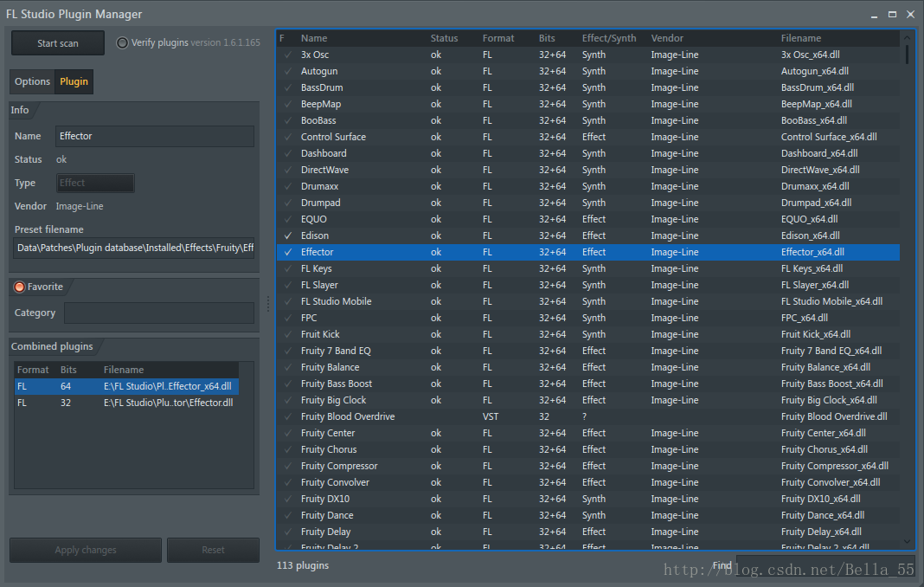Select the BassDrum plugin row
This screenshot has height=587, width=924.
(588, 88)
